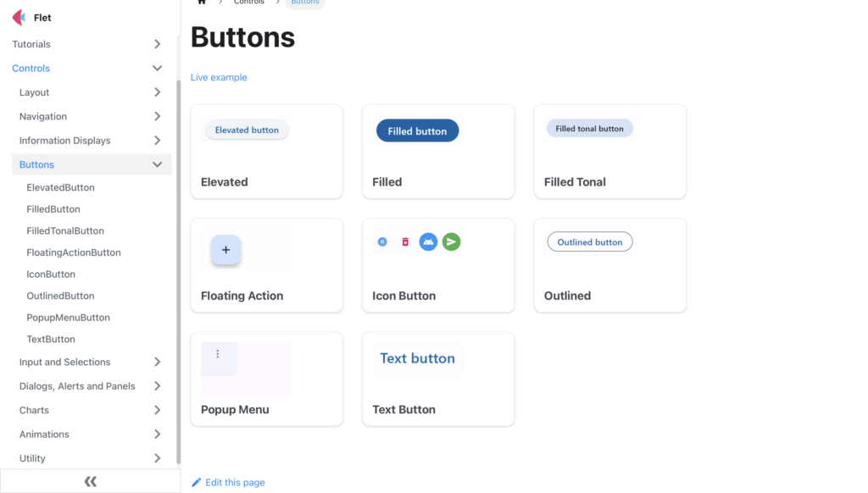The height and width of the screenshot is (493, 868).
Task: Open the three-dot popup menu icon
Action: coord(218,354)
